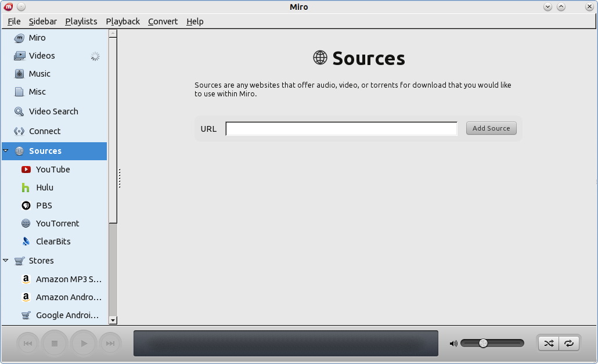Select the Amazon MP3 S... label
The width and height of the screenshot is (598, 364).
point(69,279)
